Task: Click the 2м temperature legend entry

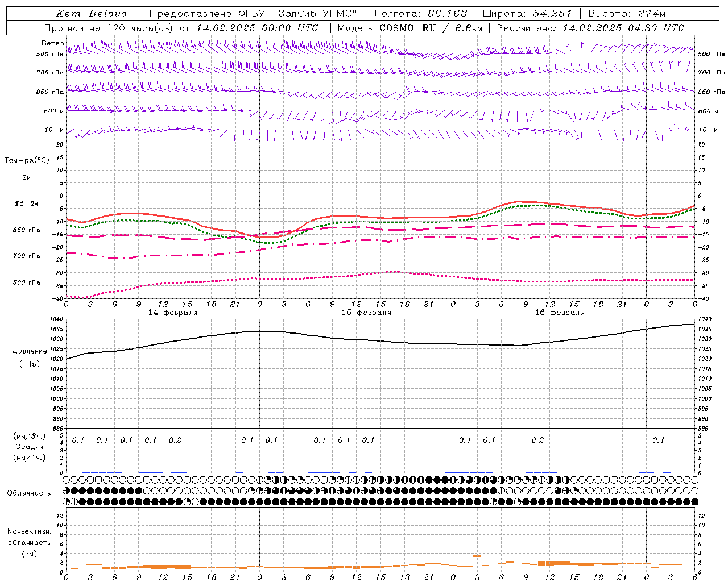Action: coord(27,178)
